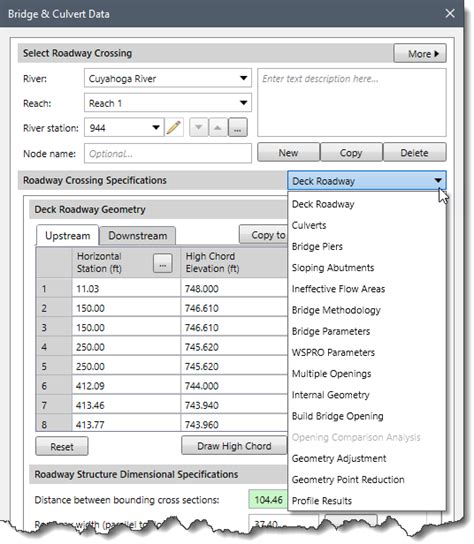
Task: Click the More button
Action: coord(420,53)
